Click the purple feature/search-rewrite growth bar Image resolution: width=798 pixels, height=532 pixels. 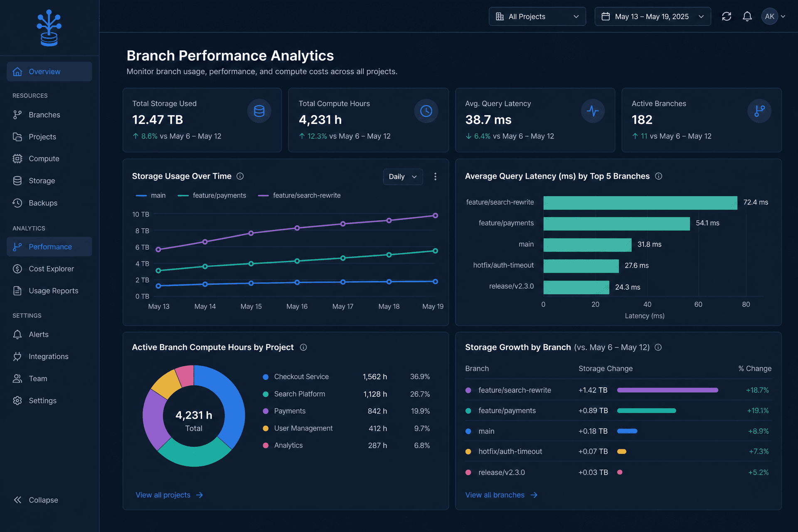(x=667, y=390)
